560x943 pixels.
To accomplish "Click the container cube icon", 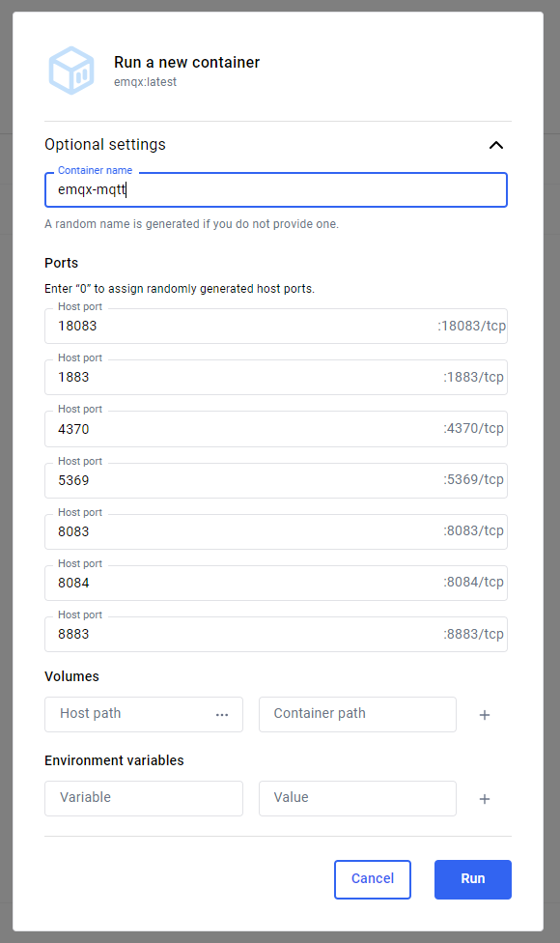I will (x=71, y=71).
